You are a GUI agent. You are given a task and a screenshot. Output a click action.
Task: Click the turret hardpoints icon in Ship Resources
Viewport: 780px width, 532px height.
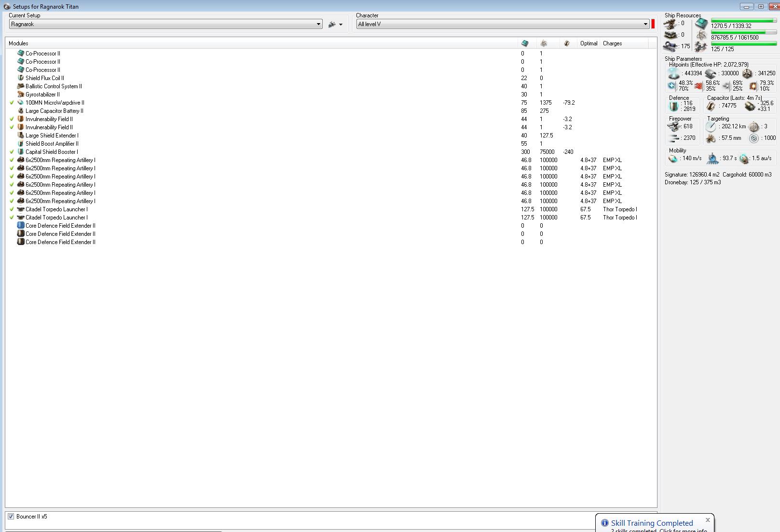tap(670, 24)
